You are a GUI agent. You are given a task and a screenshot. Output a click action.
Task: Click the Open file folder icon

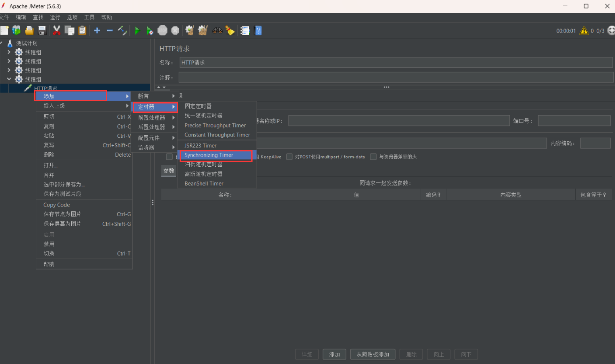tap(29, 30)
